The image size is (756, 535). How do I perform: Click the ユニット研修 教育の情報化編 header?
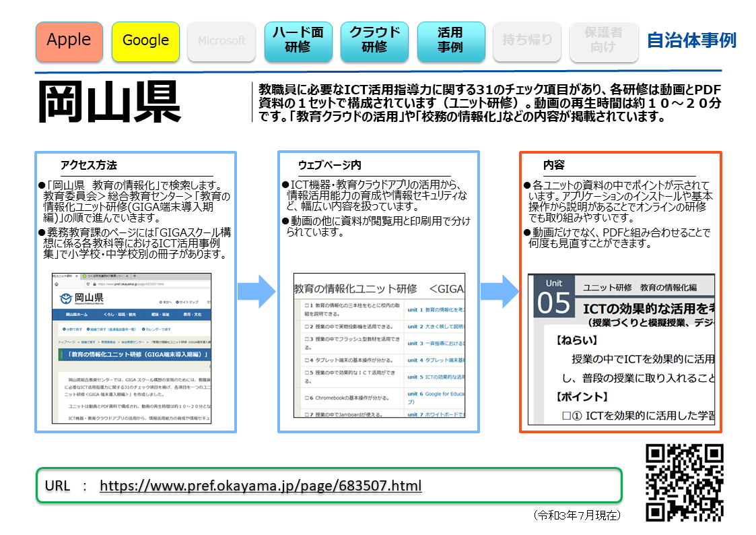click(640, 288)
